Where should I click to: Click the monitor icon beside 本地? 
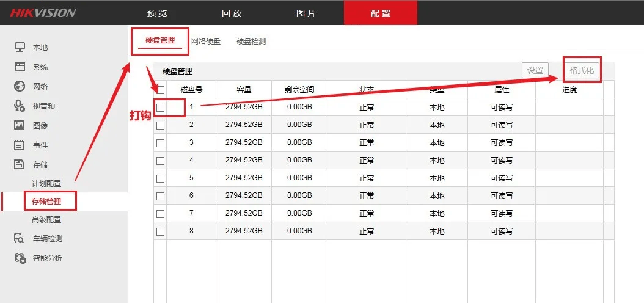(x=20, y=47)
